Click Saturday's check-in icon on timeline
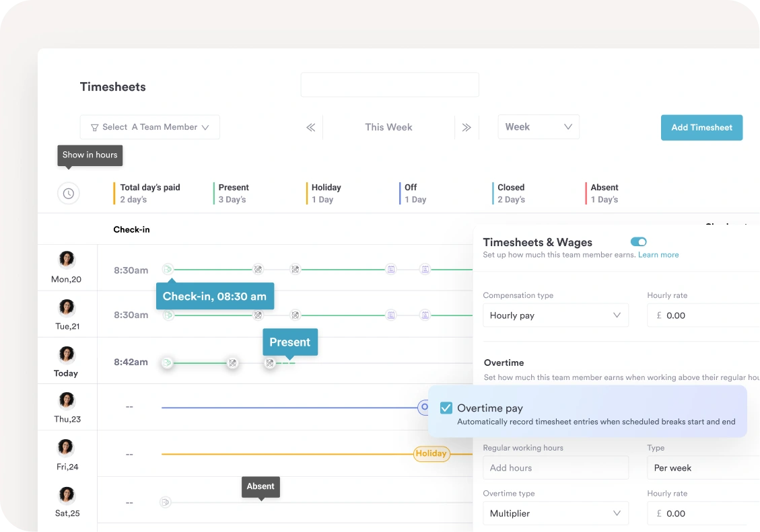Screen dimensions: 760x532 click(x=166, y=502)
